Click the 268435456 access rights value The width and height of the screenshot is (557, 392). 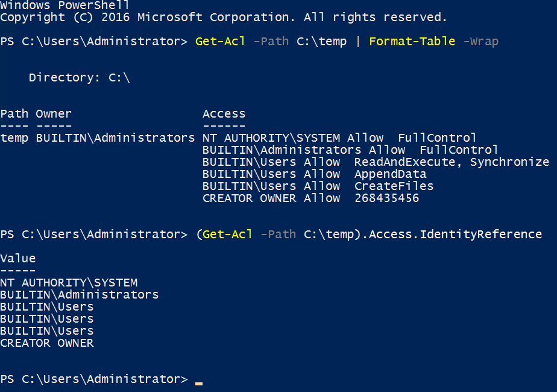386,198
